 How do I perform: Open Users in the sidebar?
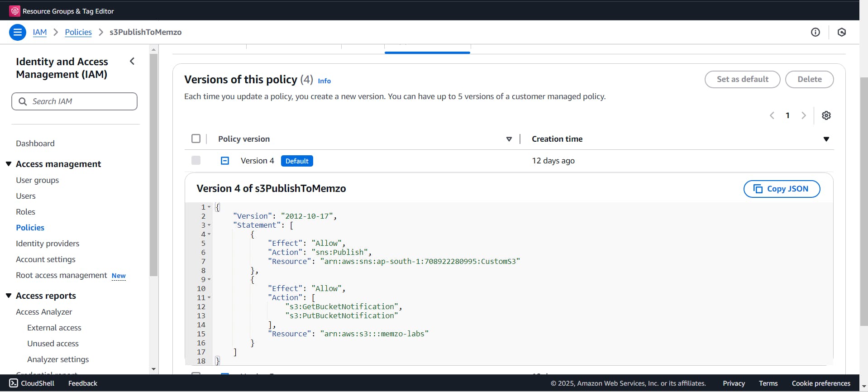(26, 196)
